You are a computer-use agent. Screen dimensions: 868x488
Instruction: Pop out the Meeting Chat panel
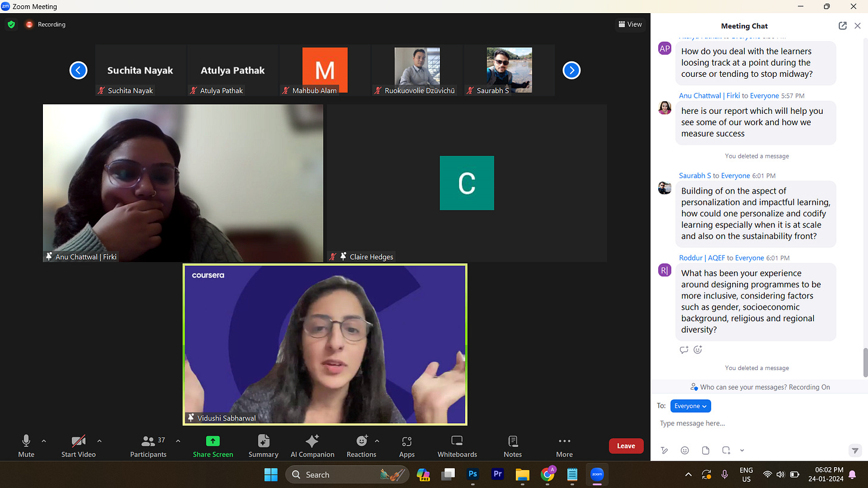point(842,26)
